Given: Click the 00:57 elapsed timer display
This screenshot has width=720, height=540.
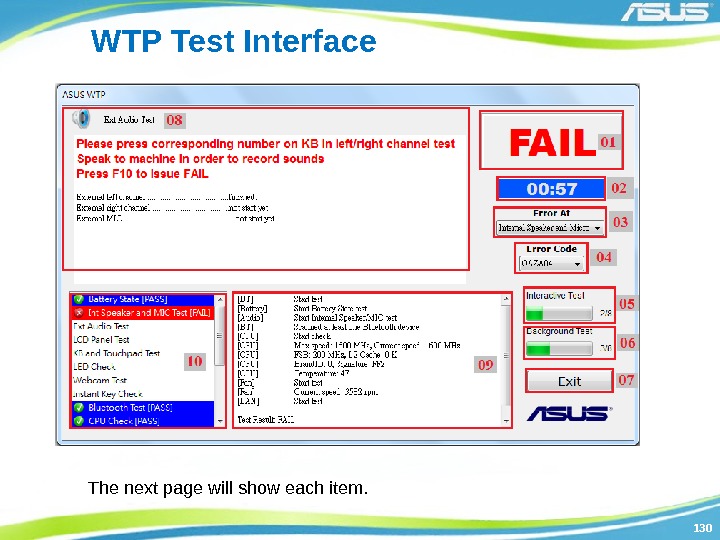Looking at the screenshot, I should [x=551, y=189].
